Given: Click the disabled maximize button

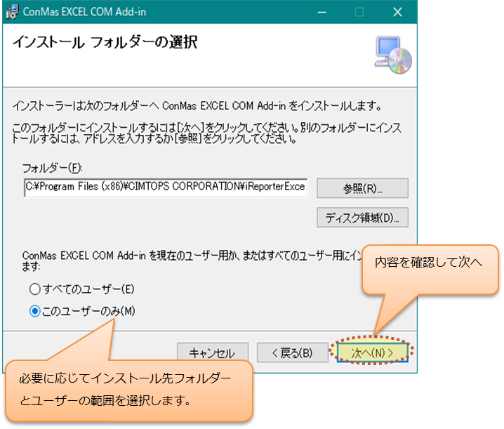Looking at the screenshot, I should coord(359,12).
